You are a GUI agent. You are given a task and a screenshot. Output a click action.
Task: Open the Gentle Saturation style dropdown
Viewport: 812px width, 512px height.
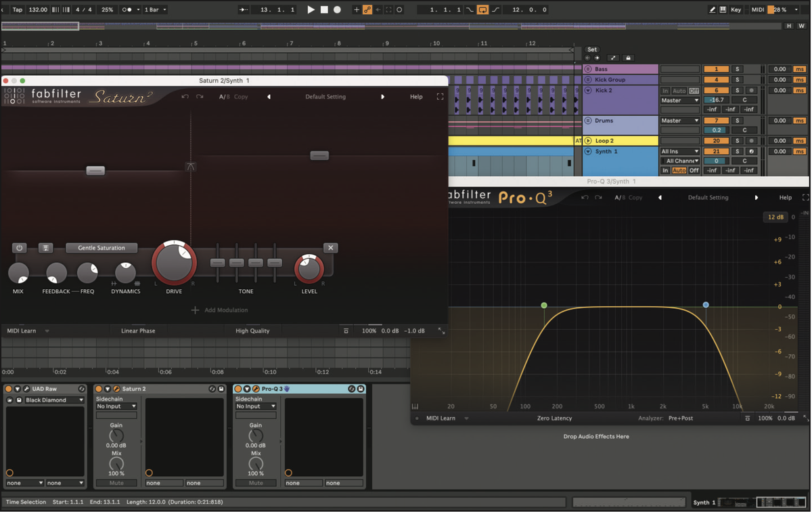pos(101,248)
